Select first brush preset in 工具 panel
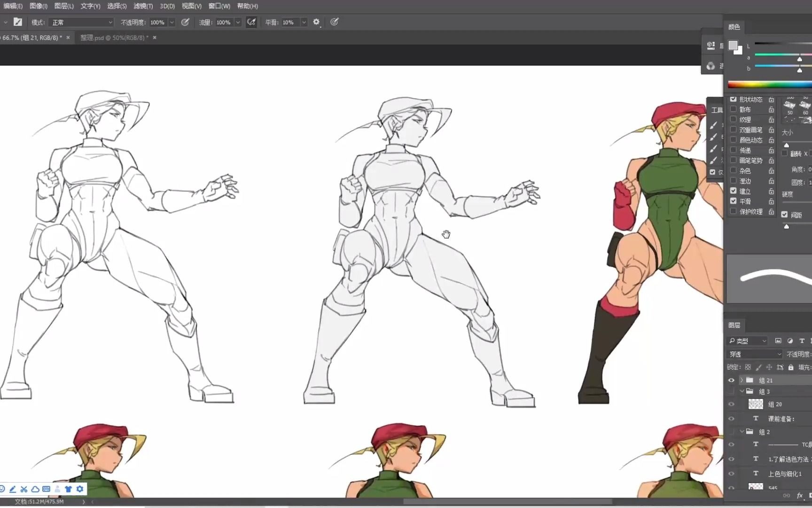The width and height of the screenshot is (812, 508). click(x=713, y=125)
